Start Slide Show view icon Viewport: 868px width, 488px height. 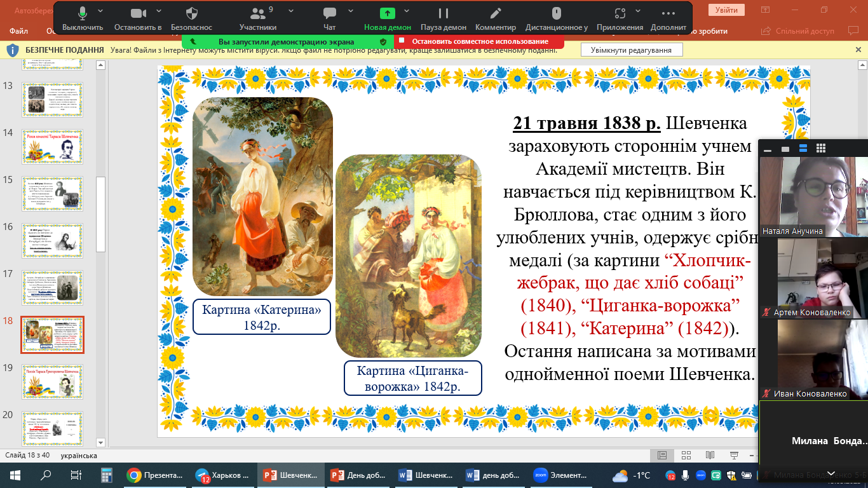tap(734, 455)
